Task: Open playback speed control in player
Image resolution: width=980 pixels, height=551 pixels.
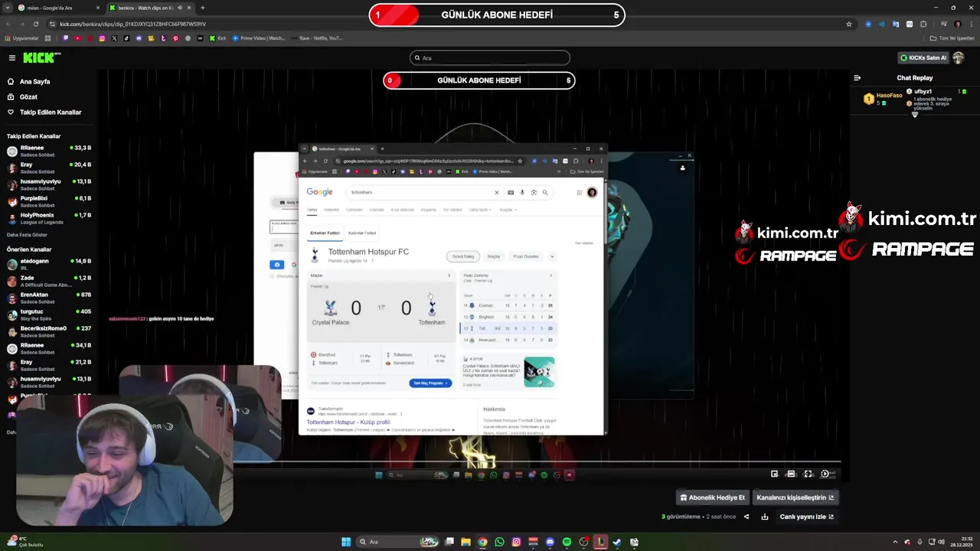Action: (x=825, y=474)
